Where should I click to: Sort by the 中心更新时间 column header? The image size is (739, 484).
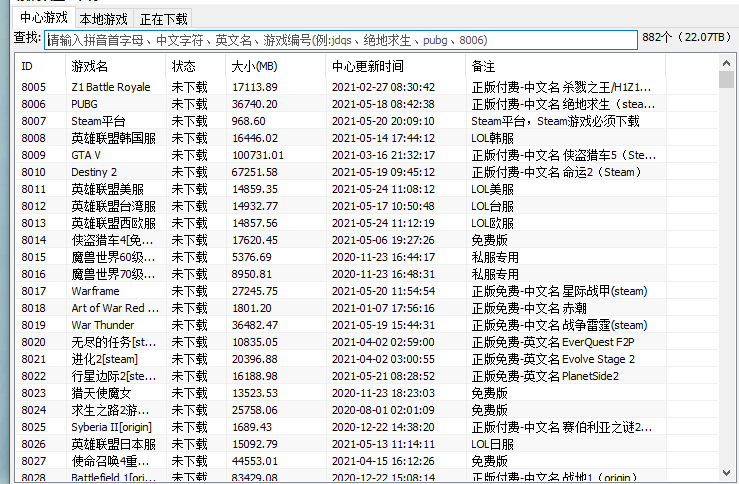(395, 66)
